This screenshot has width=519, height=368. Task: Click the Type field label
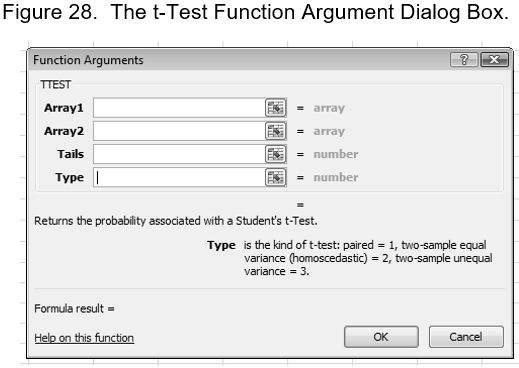point(70,177)
